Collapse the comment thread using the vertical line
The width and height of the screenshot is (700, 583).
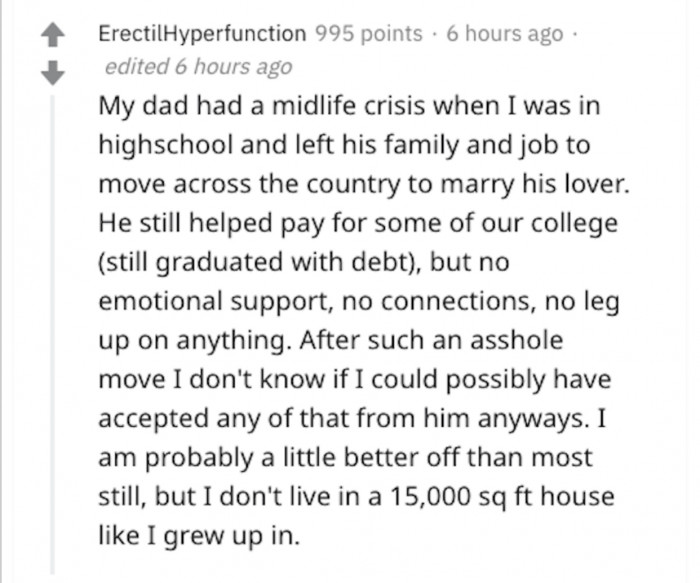pyautogui.click(x=52, y=334)
